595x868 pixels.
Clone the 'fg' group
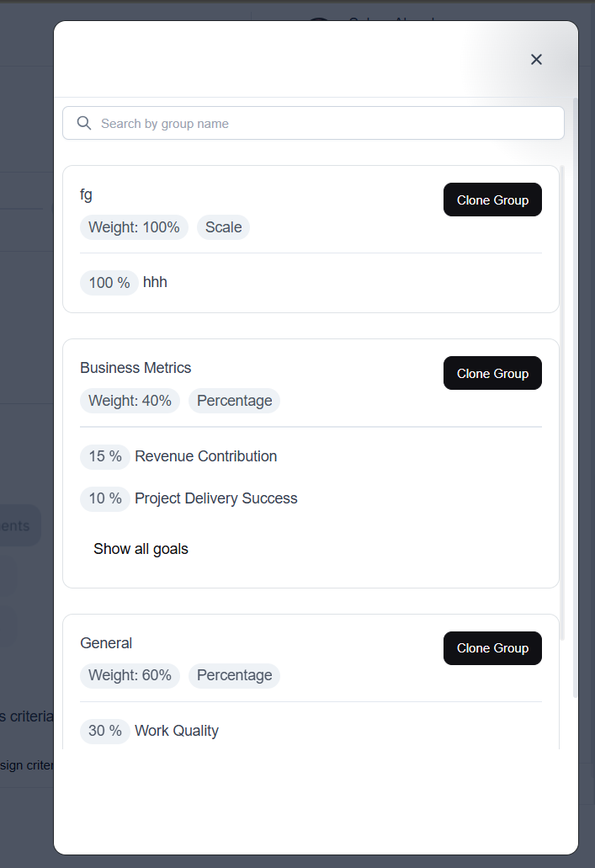click(x=492, y=200)
